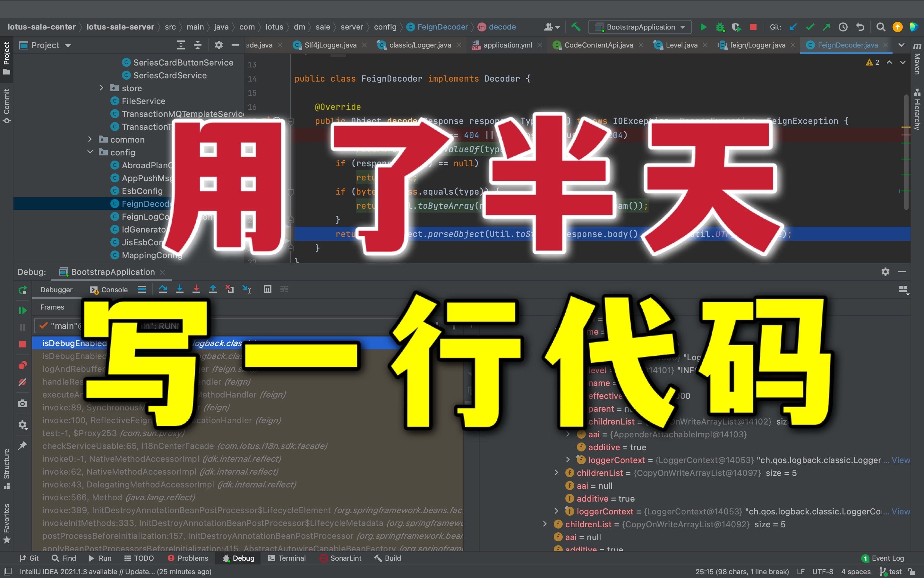Click Step Over in debugger toolbar
Screen dimensions: 924x578
coord(163,289)
